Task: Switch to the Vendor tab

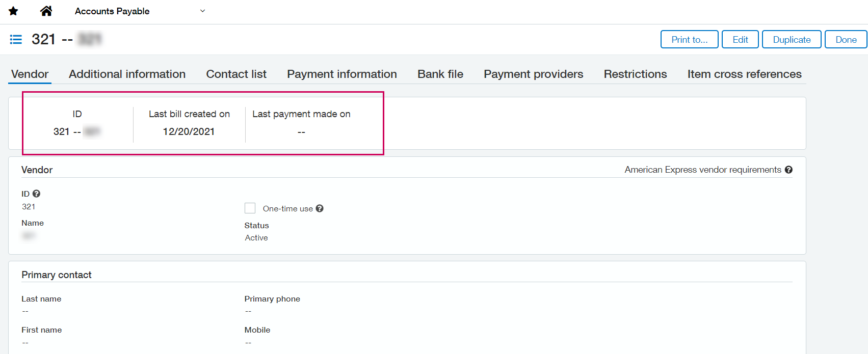Action: tap(30, 74)
